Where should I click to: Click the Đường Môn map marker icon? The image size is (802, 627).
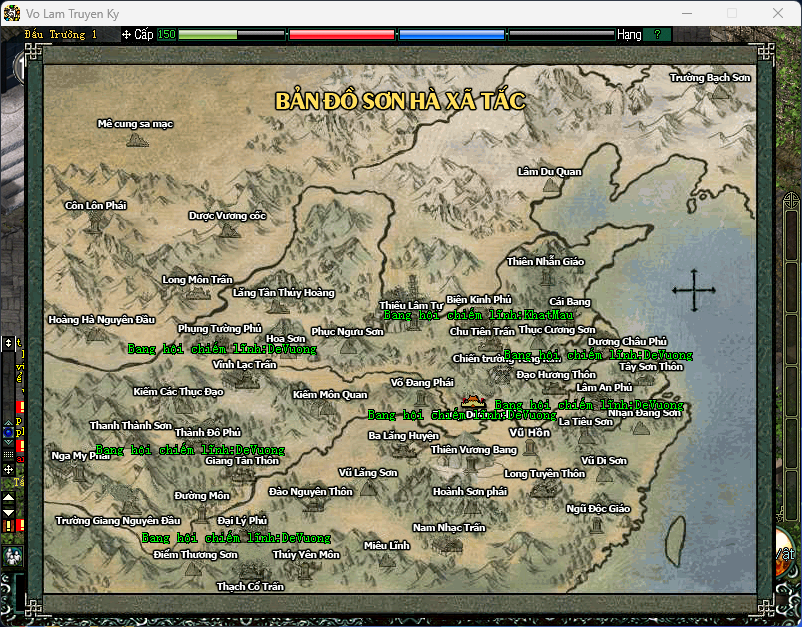(x=202, y=513)
